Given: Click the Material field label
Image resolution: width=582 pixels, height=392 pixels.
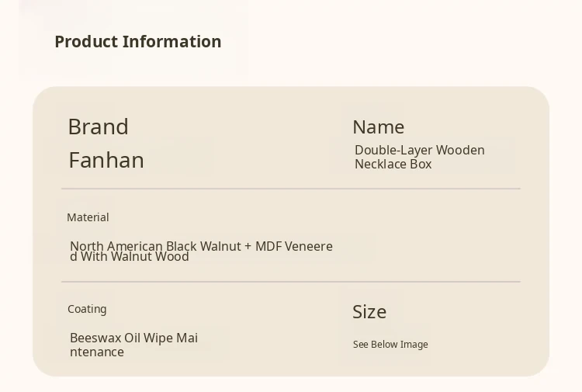Looking at the screenshot, I should click(88, 217).
